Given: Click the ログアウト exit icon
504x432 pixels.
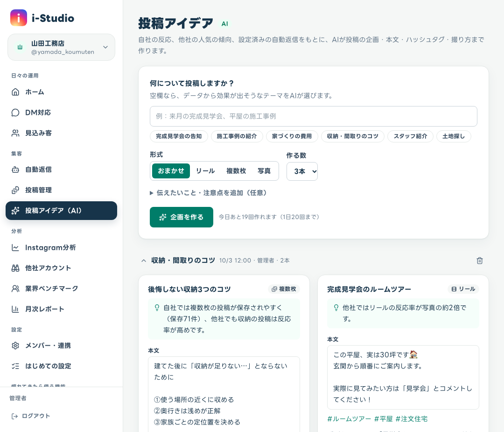Looking at the screenshot, I should [x=14, y=416].
